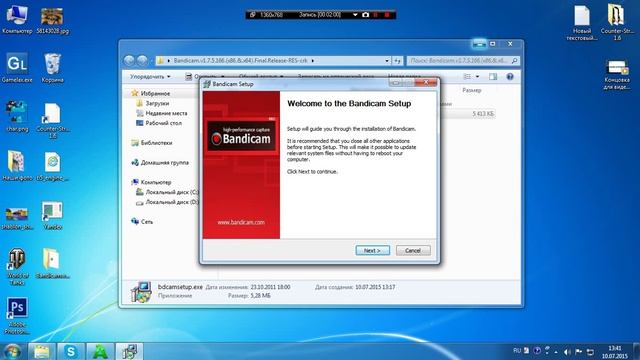Select Компьютер desktop icon
640x360 pixels.
(17, 19)
